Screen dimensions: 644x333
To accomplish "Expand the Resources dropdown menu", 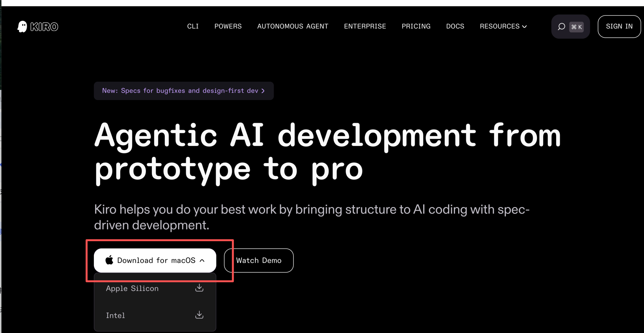I will tap(503, 26).
